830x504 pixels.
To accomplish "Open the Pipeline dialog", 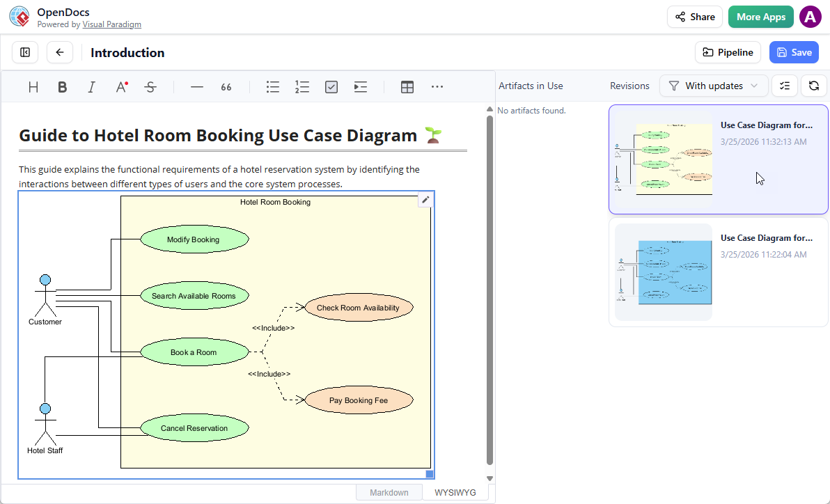I will click(x=728, y=52).
